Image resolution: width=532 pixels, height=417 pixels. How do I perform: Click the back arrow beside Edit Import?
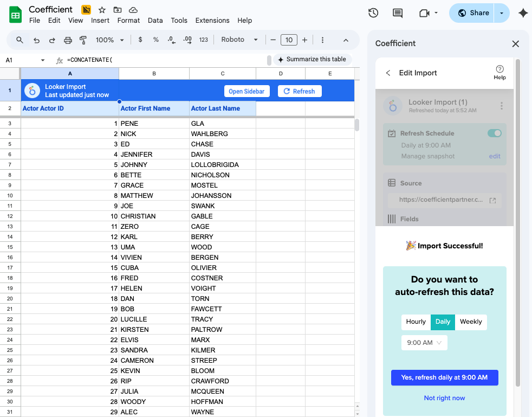[388, 73]
